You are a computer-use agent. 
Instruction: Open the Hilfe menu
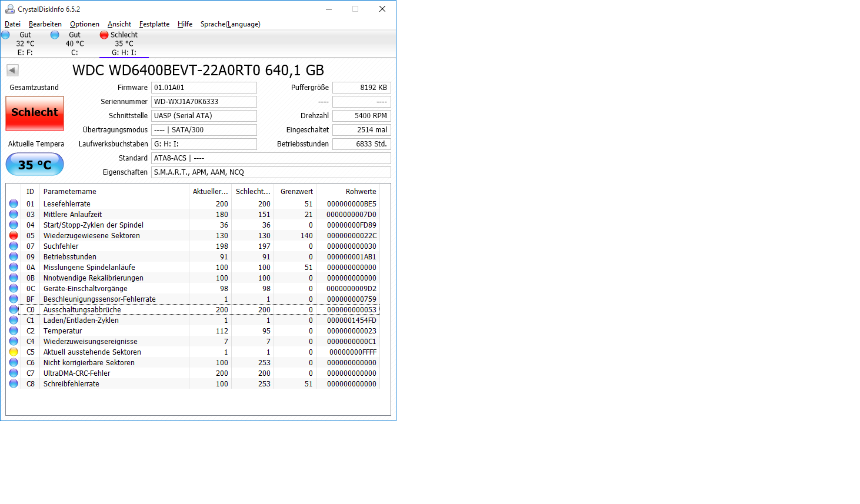[185, 24]
